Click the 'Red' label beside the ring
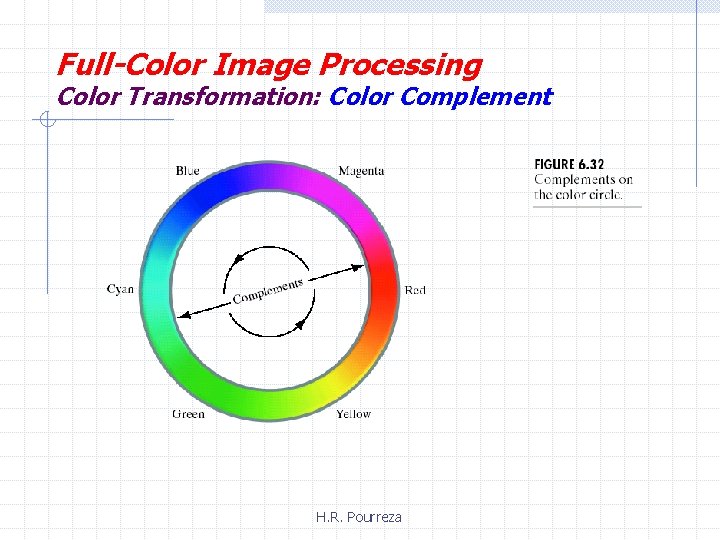This screenshot has width=720, height=540. click(415, 290)
